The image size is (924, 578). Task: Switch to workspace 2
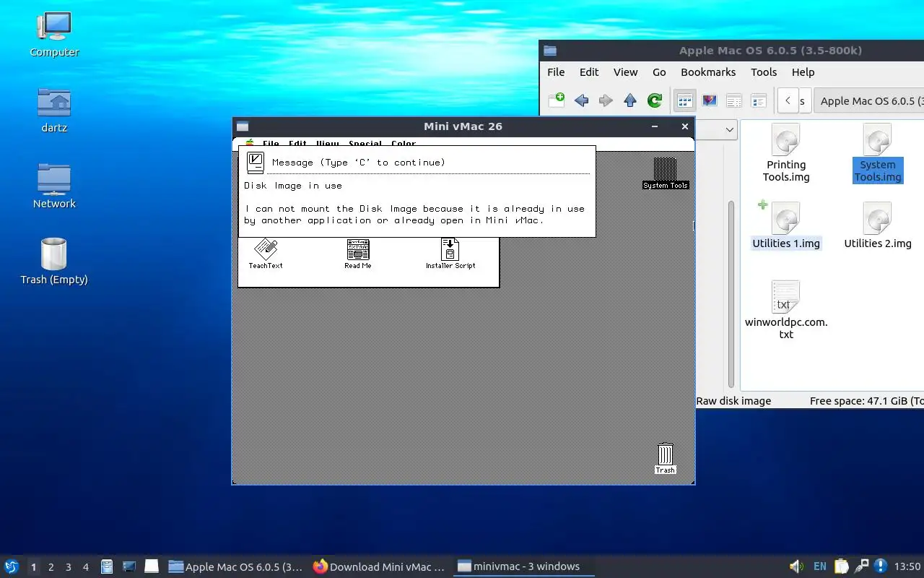(x=51, y=567)
